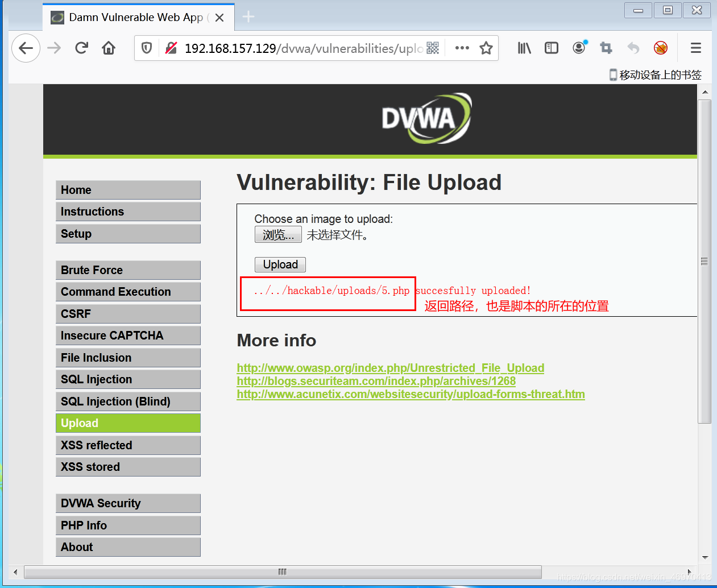Open page actions three-dots menu
The height and width of the screenshot is (588, 717).
click(x=462, y=48)
